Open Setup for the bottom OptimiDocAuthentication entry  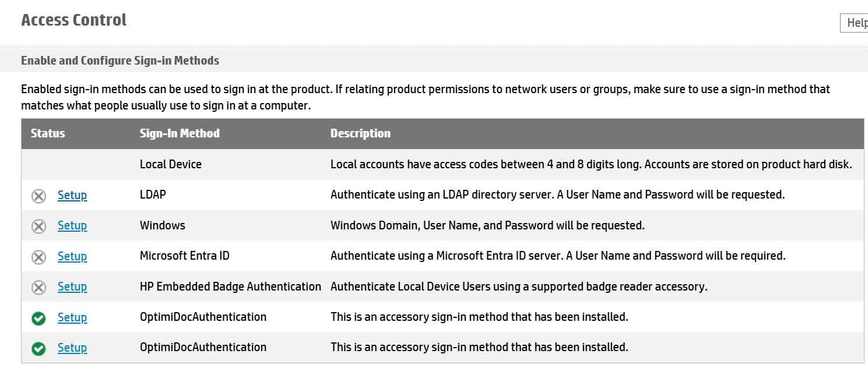click(72, 348)
